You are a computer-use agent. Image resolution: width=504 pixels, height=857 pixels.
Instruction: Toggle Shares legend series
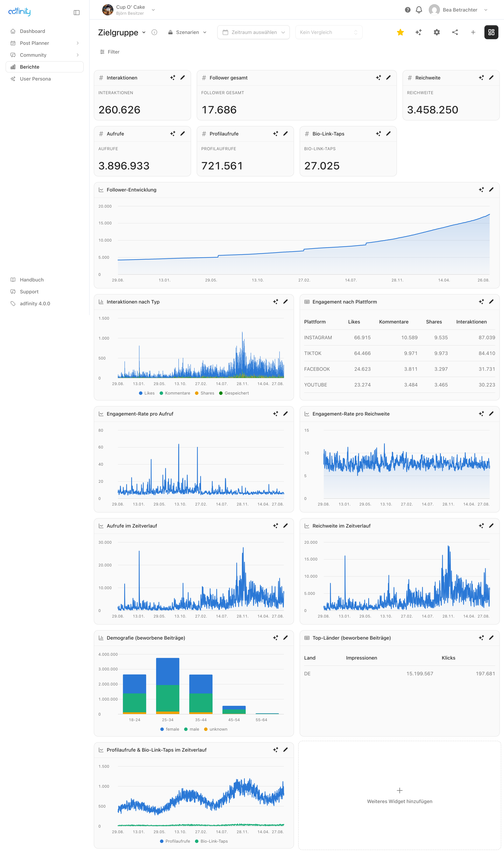point(204,393)
